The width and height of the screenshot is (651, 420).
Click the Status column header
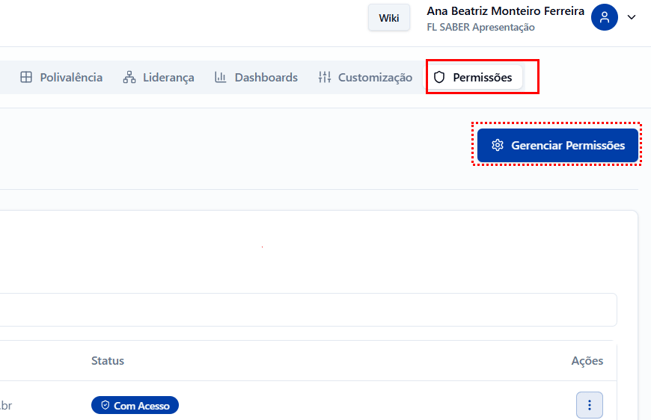coord(107,360)
